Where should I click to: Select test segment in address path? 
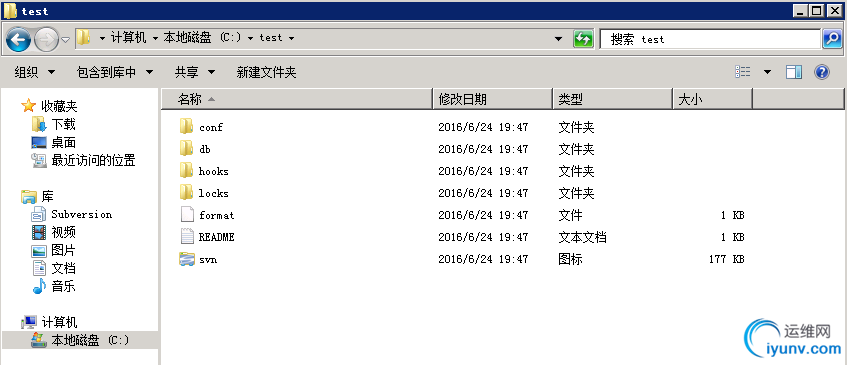coord(271,38)
